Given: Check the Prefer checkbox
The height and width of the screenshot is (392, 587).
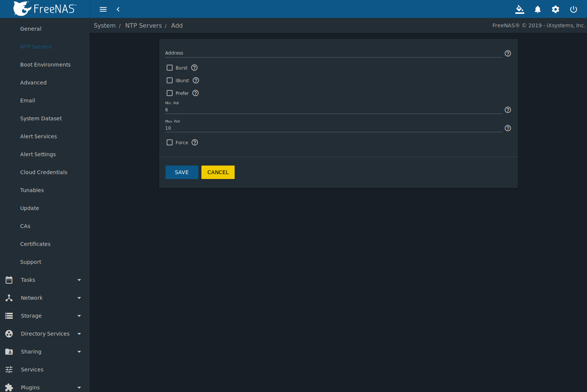Looking at the screenshot, I should 170,93.
